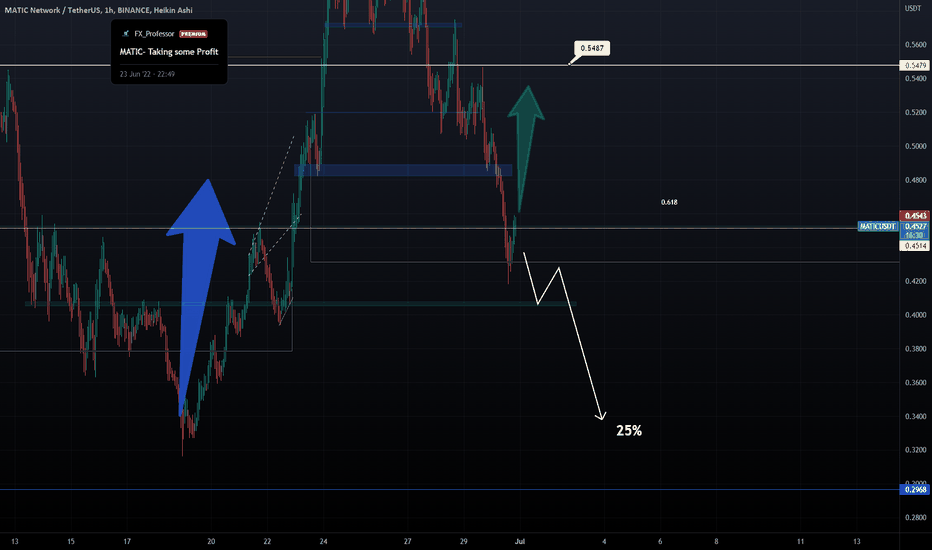932x550 pixels.
Task: Select the 0.5487 price callout label
Action: 591,48
